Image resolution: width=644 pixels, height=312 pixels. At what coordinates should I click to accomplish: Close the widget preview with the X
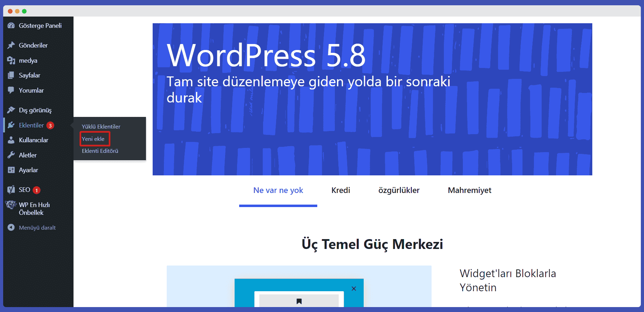tap(354, 288)
